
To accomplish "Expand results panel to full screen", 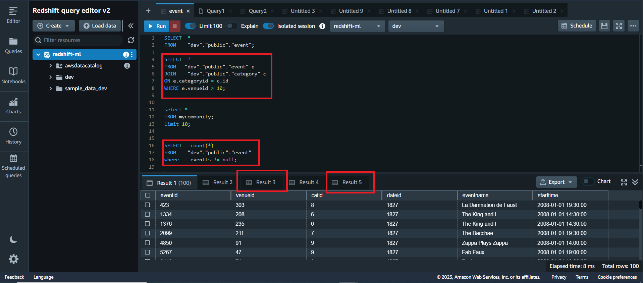I will click(x=624, y=182).
